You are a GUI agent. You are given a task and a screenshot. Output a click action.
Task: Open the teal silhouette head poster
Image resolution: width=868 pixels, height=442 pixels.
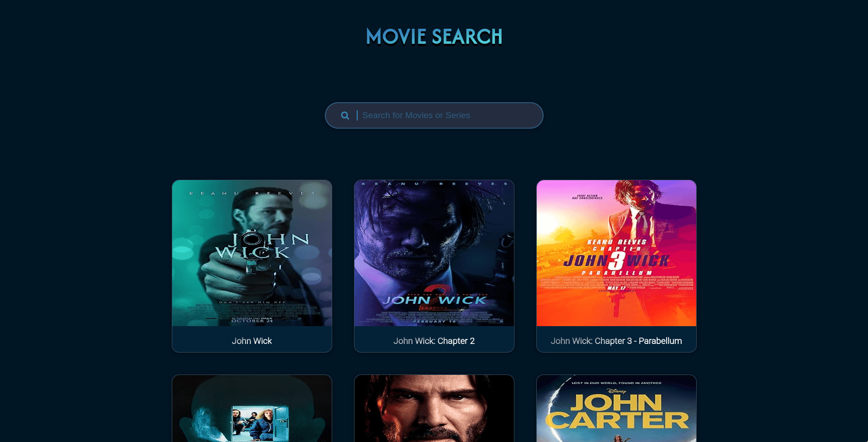pos(252,408)
